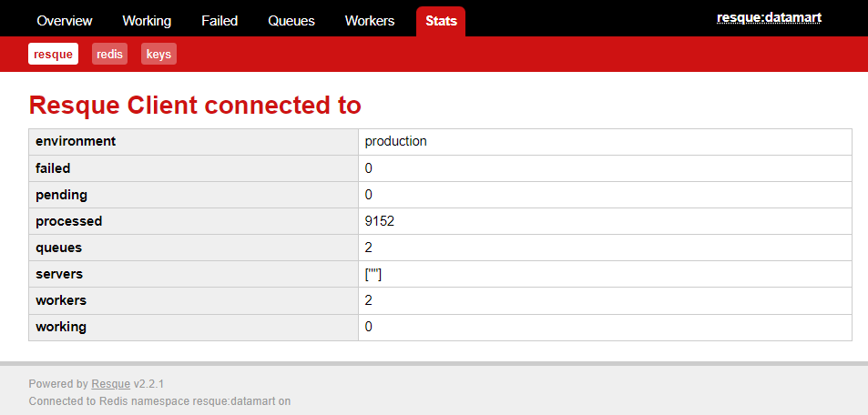
Task: Open the keys subtab
Action: tap(158, 55)
